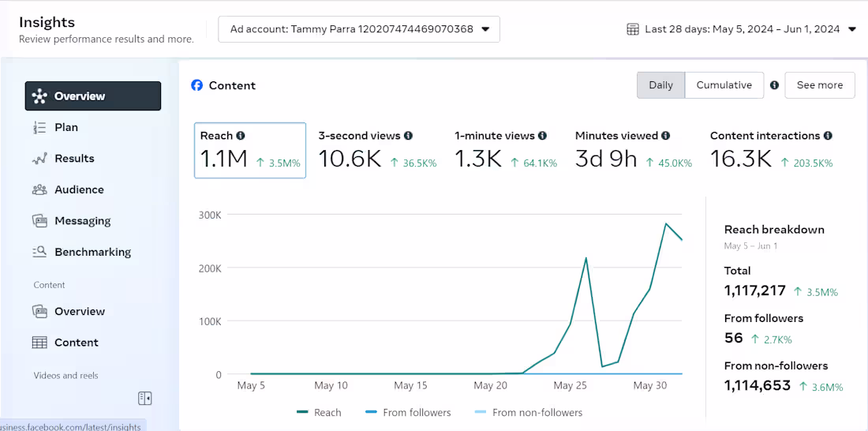This screenshot has width=868, height=431.
Task: Toggle the Reach legend series
Action: (x=319, y=412)
